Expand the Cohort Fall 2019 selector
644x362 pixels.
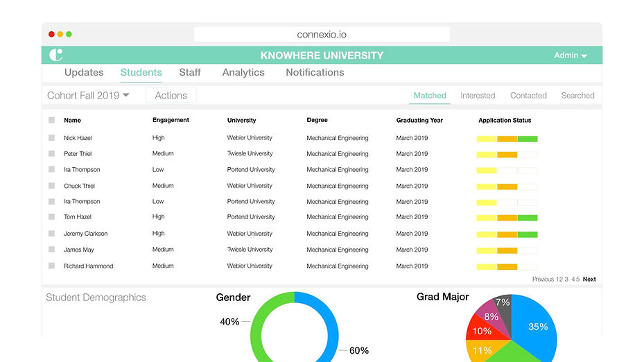pos(88,95)
